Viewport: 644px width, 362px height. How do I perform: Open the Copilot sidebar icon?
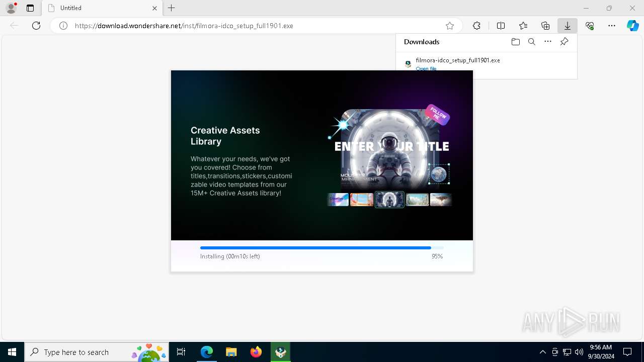(x=633, y=26)
